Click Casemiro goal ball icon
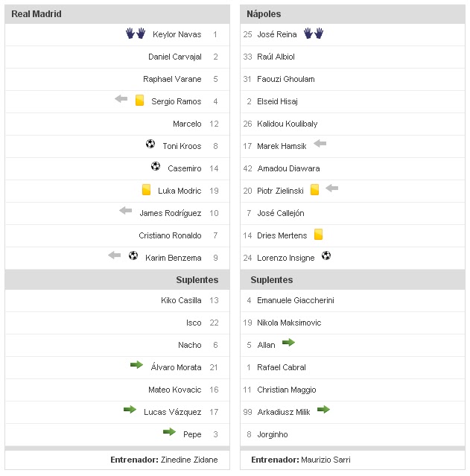The width and height of the screenshot is (470, 476). tap(156, 167)
